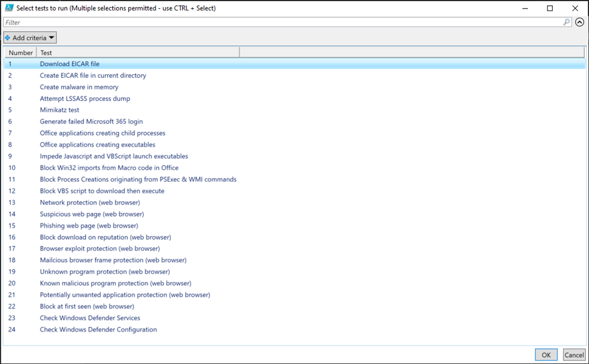Select Browser exploit protection test
The height and width of the screenshot is (364, 589).
(x=100, y=248)
